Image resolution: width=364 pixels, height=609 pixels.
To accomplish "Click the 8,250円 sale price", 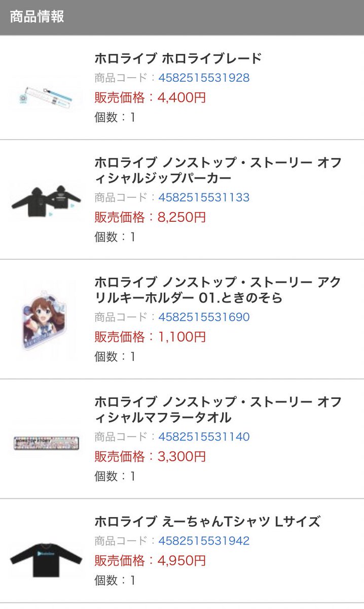I will [x=181, y=217].
